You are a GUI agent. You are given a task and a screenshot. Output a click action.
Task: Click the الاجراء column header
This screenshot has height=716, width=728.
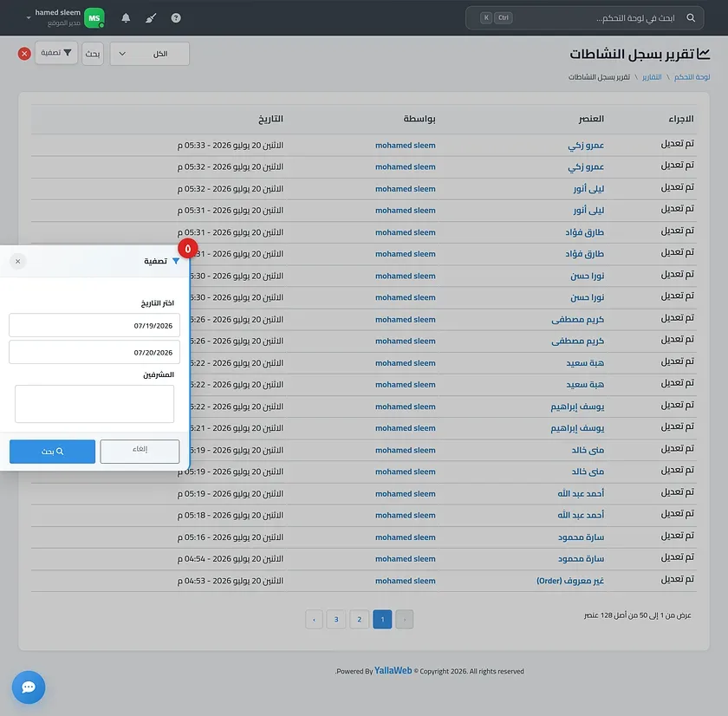click(681, 119)
